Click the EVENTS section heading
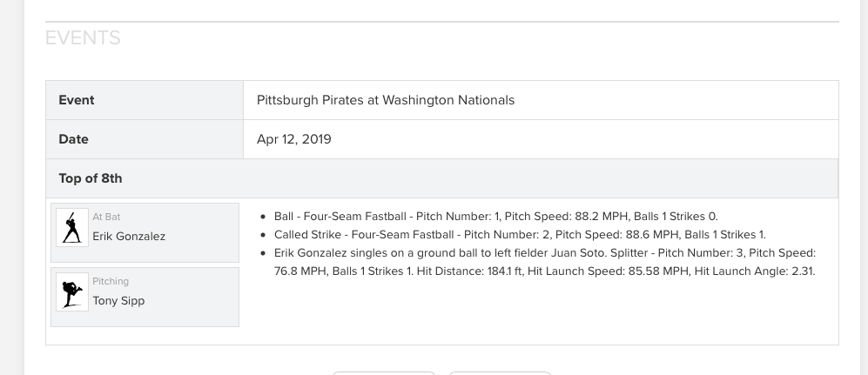The width and height of the screenshot is (868, 375). tap(83, 37)
